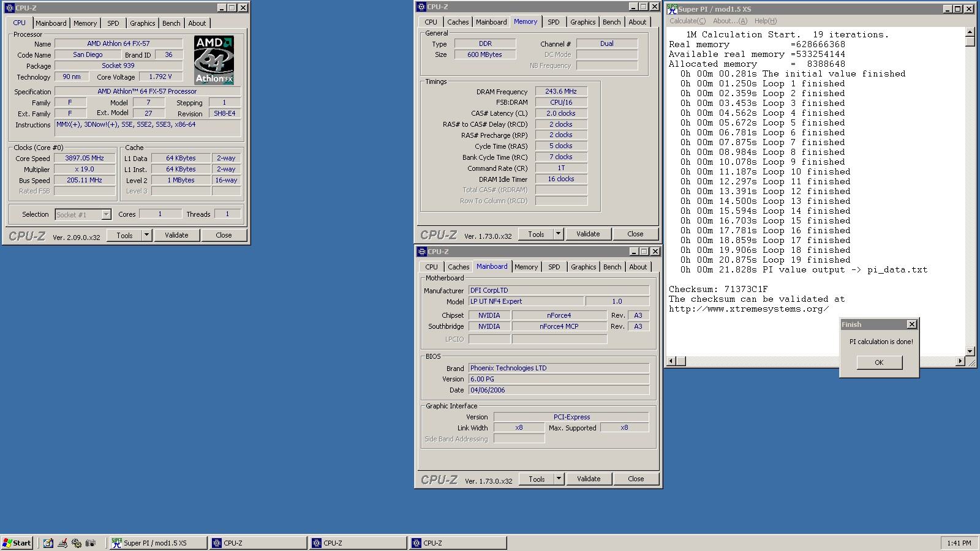This screenshot has height=551, width=980.
Task: Switch to Mainboard tab in CPU-Z 2.09 window
Action: coord(51,23)
